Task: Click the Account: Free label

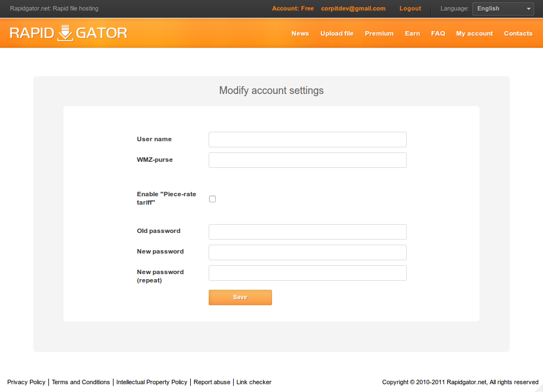Action: (x=293, y=9)
